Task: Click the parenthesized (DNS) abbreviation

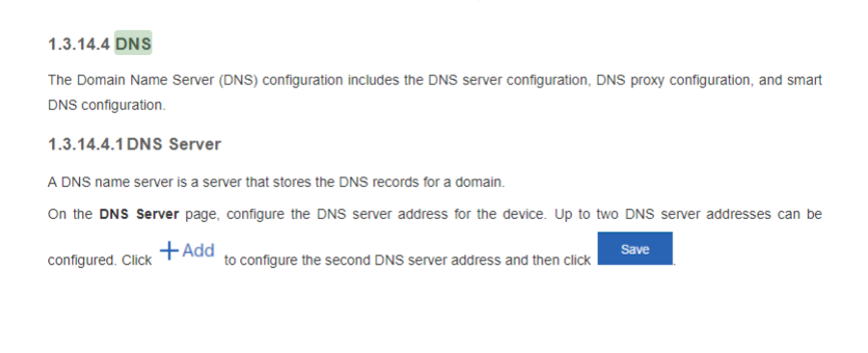Action: (x=238, y=80)
